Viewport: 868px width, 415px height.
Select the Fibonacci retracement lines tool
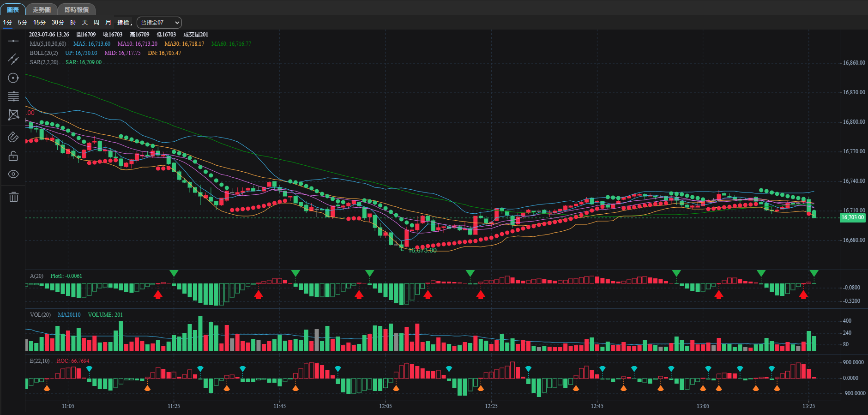tap(13, 96)
